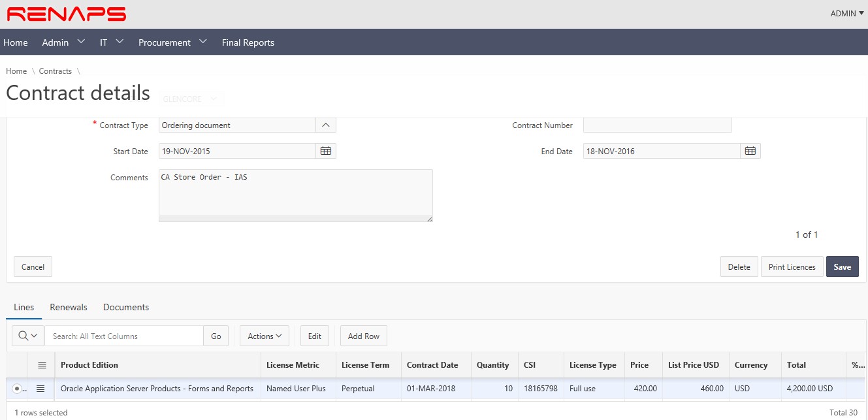868x420 pixels.
Task: Save the contract details
Action: point(843,267)
